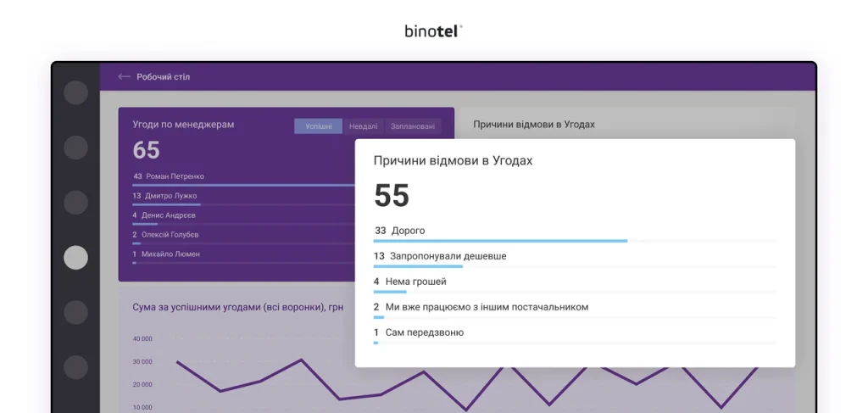Click the Сума за успішними угодами chart title
Image resolution: width=868 pixels, height=413 pixels.
tap(237, 307)
